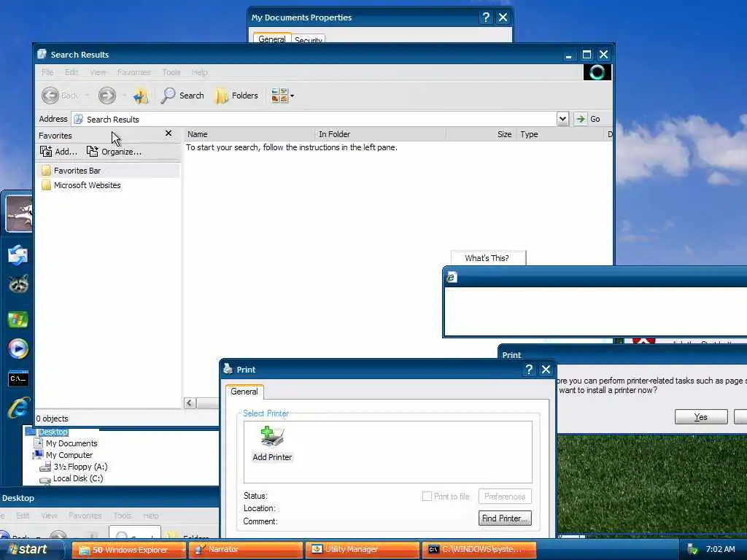Sort results by Type column header
Viewport: 747px width, 560px height.
tap(560, 134)
